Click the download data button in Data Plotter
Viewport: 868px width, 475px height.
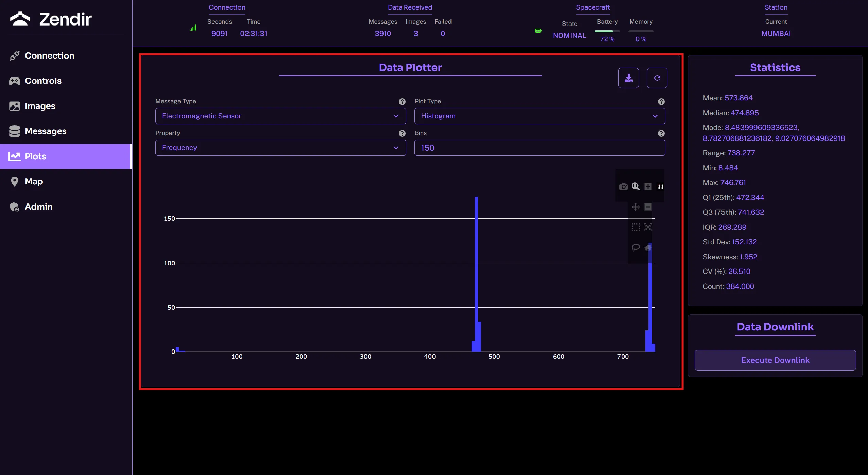pos(628,78)
